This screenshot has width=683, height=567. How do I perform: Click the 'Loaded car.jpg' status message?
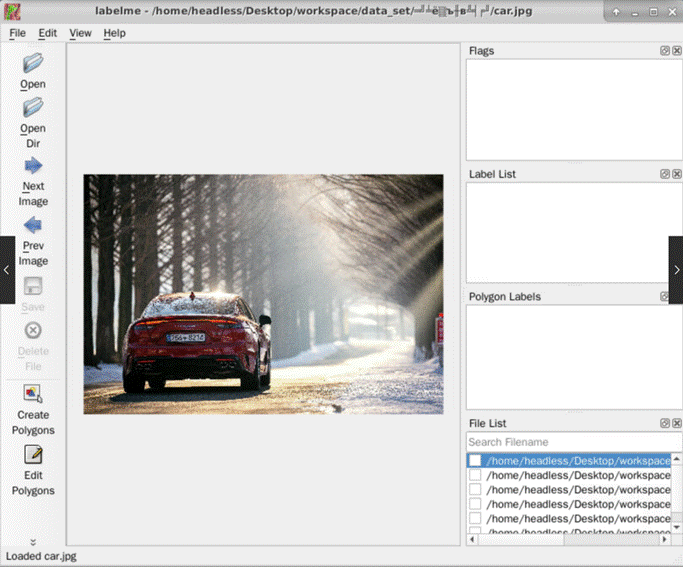41,556
